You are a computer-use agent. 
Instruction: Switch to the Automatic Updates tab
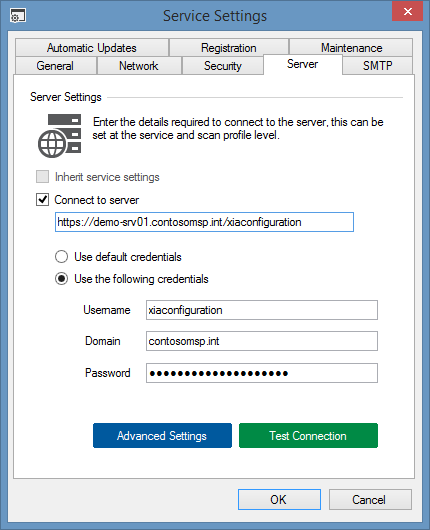point(92,48)
